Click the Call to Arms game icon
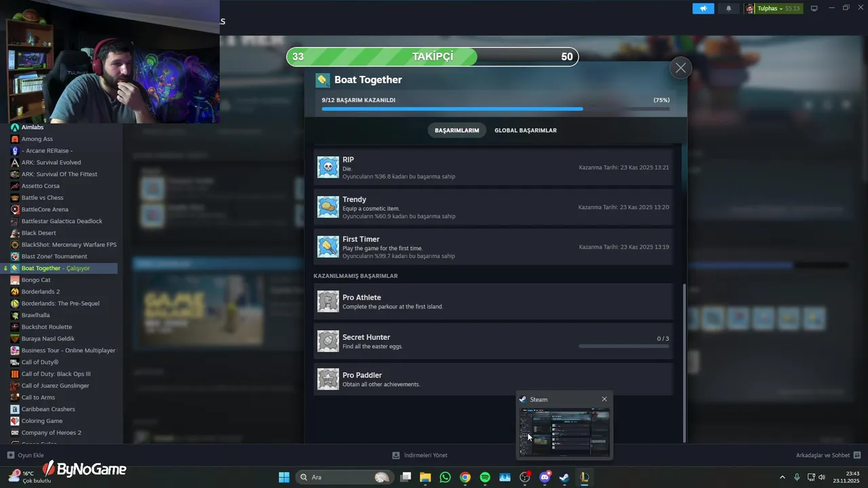Screen dimensions: 868x488 [15, 397]
